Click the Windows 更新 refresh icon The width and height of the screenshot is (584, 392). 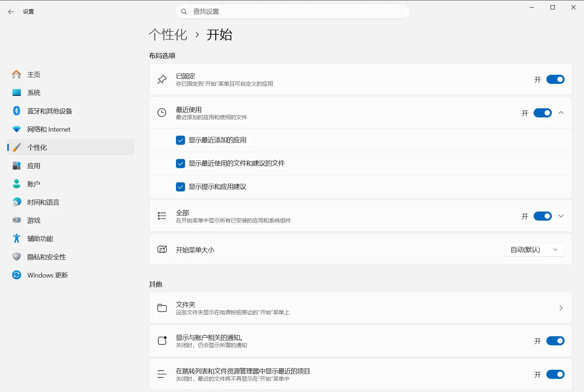(x=16, y=275)
